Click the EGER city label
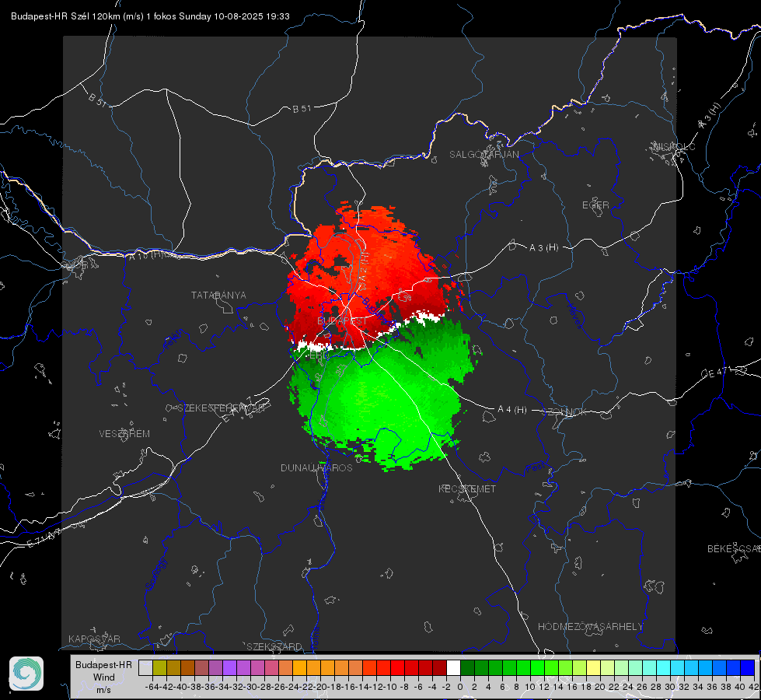Image resolution: width=761 pixels, height=700 pixels. (595, 205)
